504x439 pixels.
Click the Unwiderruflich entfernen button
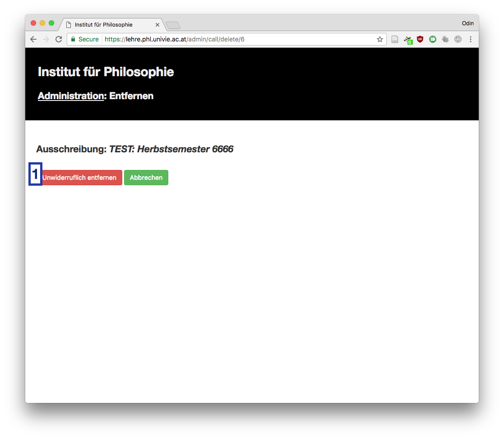click(79, 178)
